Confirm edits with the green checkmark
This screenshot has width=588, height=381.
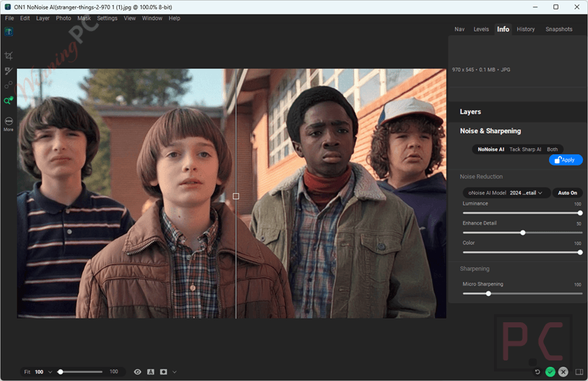tap(550, 371)
